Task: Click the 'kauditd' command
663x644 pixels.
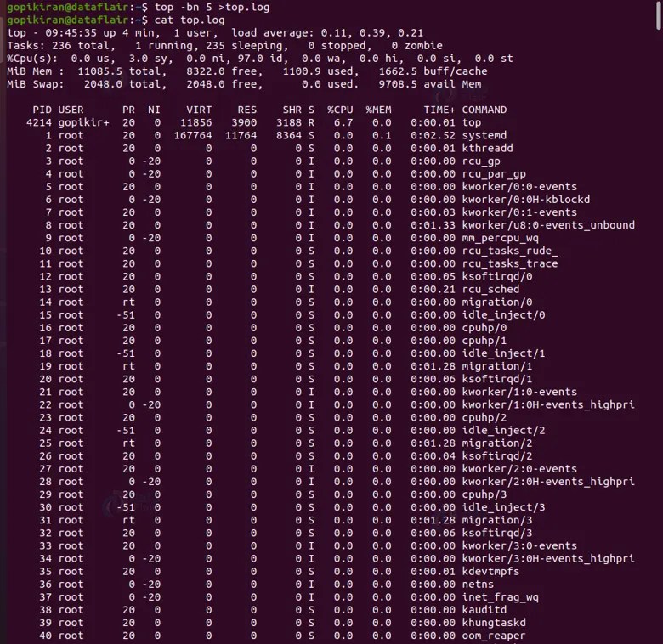Action: (484, 610)
